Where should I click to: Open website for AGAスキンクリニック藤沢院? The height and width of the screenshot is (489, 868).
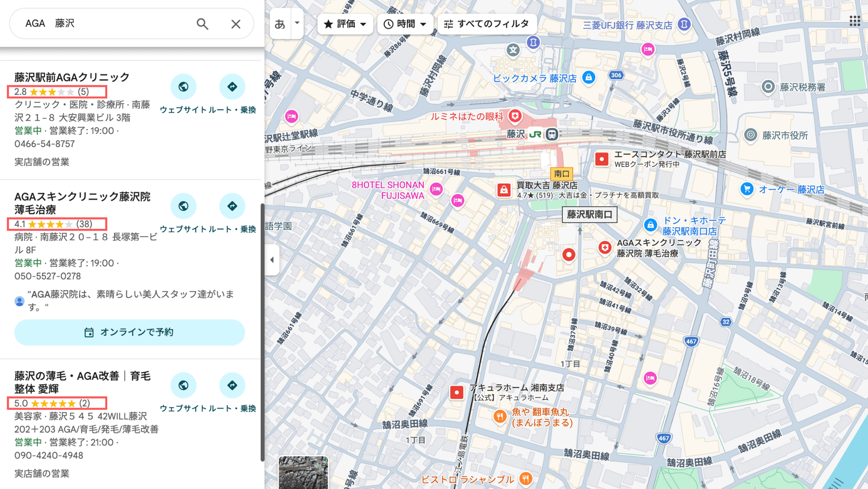pos(184,206)
